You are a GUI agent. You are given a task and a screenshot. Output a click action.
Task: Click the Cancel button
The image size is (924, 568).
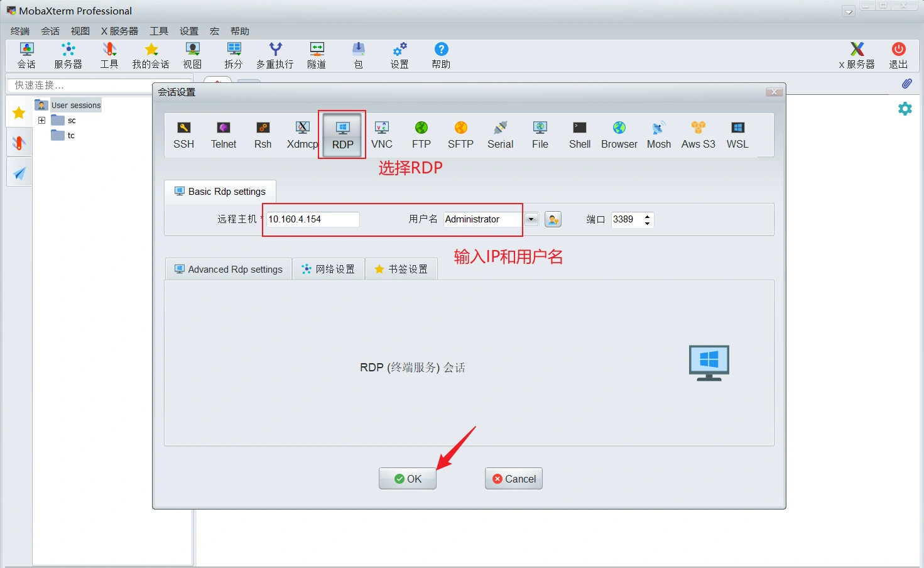pyautogui.click(x=514, y=479)
